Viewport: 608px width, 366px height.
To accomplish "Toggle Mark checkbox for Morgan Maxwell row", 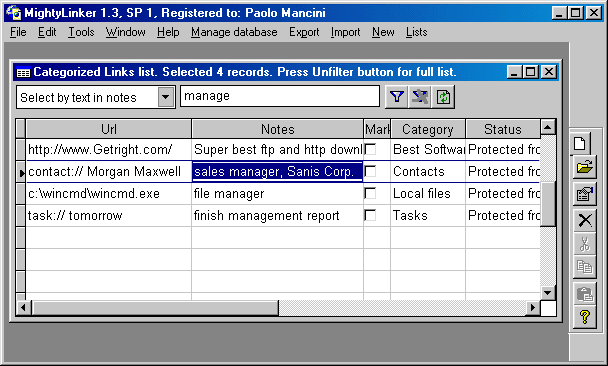I will (370, 171).
